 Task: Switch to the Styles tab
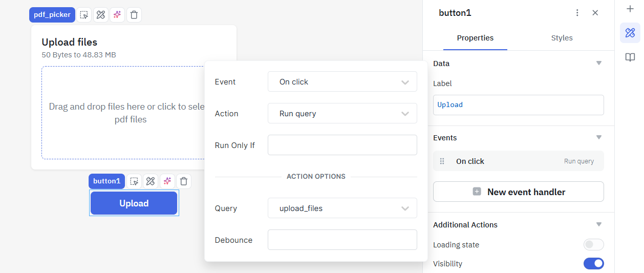click(x=562, y=38)
